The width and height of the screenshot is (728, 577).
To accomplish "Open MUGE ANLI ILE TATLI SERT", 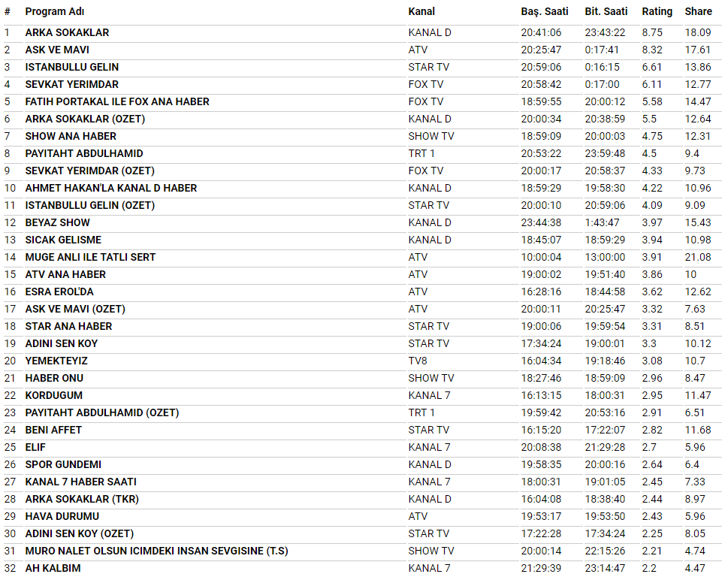I will (x=90, y=257).
